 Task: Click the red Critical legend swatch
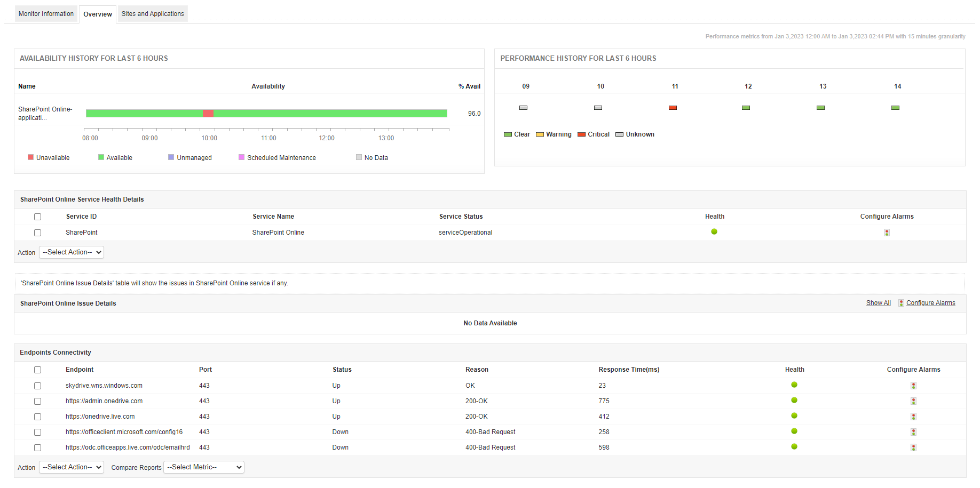(x=581, y=134)
